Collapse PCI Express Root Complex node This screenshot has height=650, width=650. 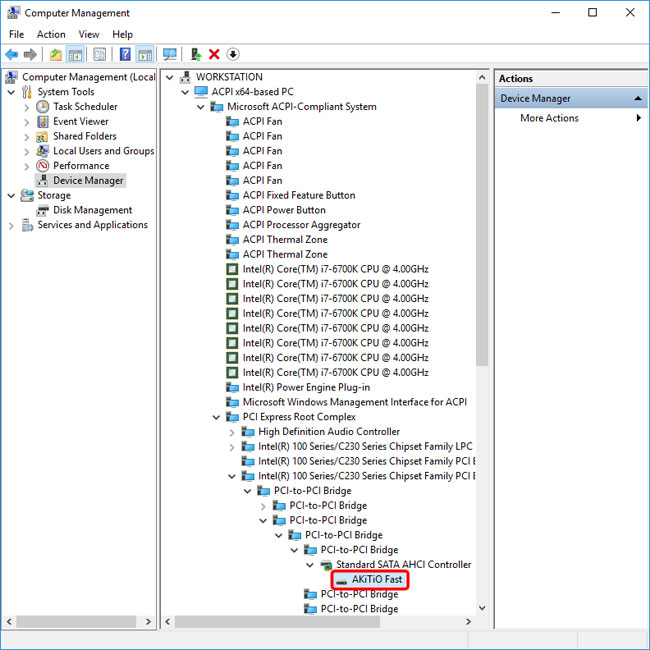click(x=216, y=417)
